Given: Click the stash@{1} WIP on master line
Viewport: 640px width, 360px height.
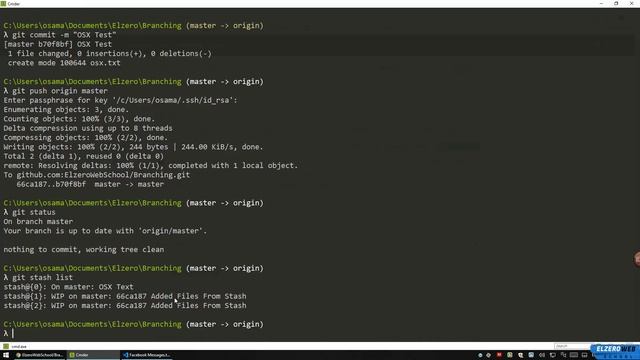Looking at the screenshot, I should point(125,296).
